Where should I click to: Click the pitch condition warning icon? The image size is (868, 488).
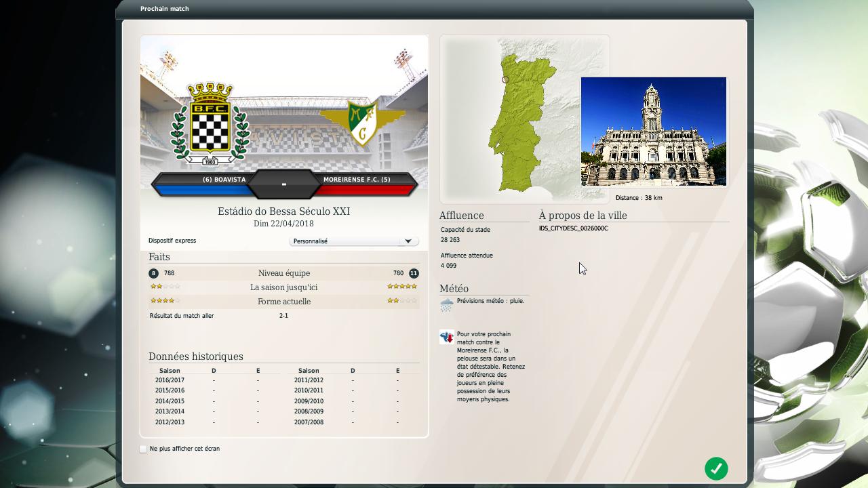click(x=446, y=337)
